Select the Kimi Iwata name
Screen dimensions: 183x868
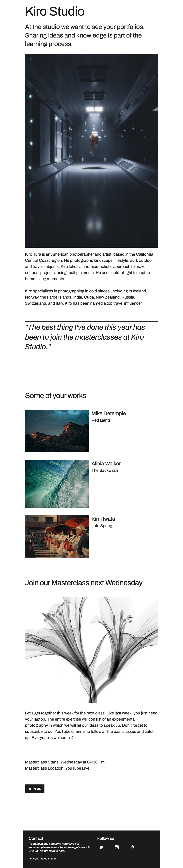coord(103,519)
